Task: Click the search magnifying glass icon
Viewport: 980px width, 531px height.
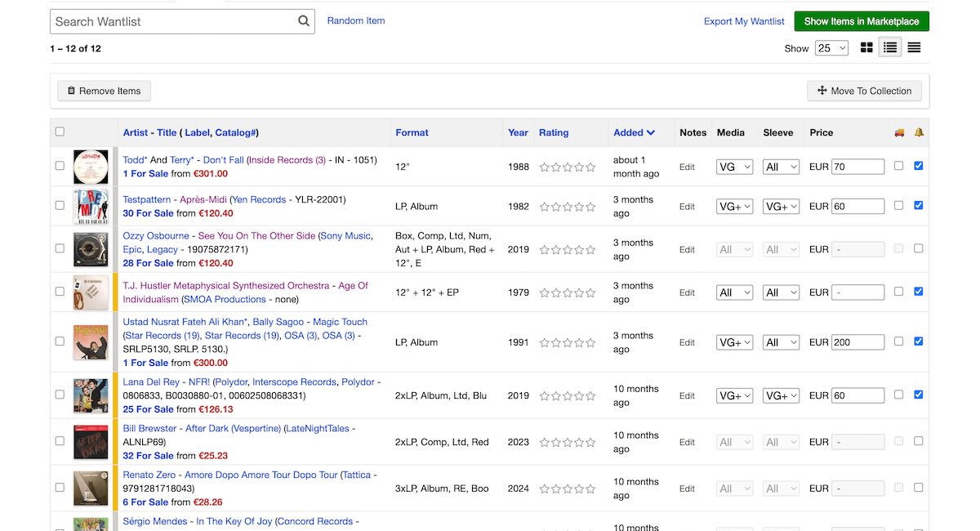Action: (x=303, y=21)
